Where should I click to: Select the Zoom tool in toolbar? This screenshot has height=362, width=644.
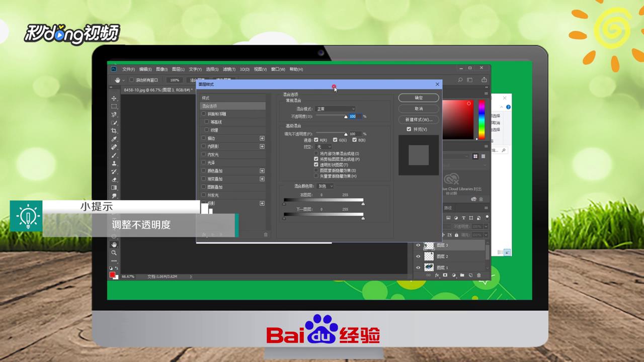(114, 252)
